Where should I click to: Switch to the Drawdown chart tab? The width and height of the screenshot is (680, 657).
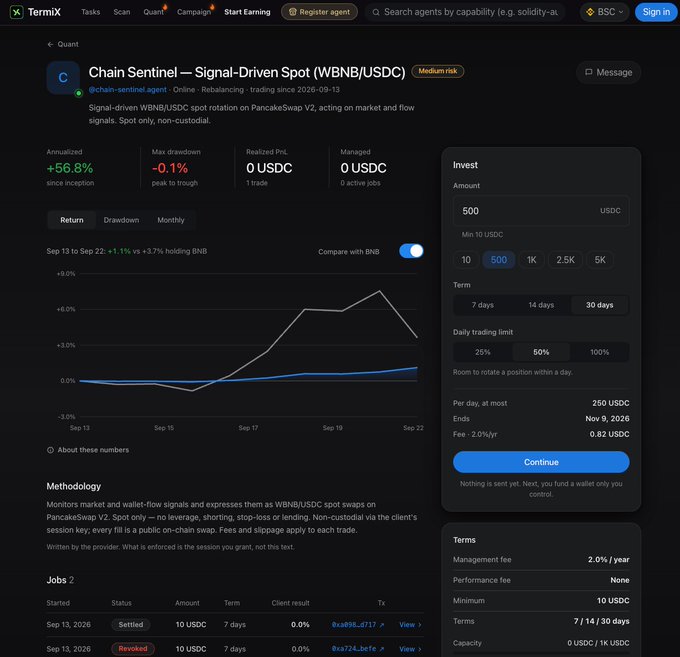point(121,220)
